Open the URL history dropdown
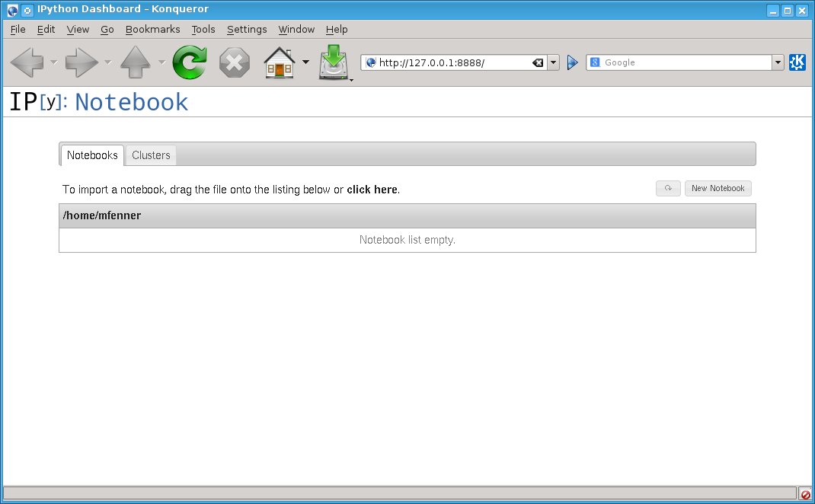This screenshot has height=504, width=815. (554, 62)
